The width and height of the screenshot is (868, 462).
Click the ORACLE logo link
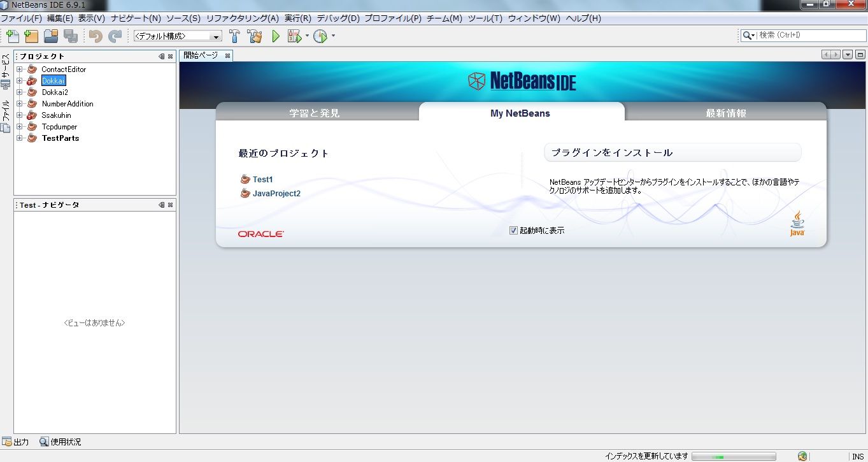(261, 234)
